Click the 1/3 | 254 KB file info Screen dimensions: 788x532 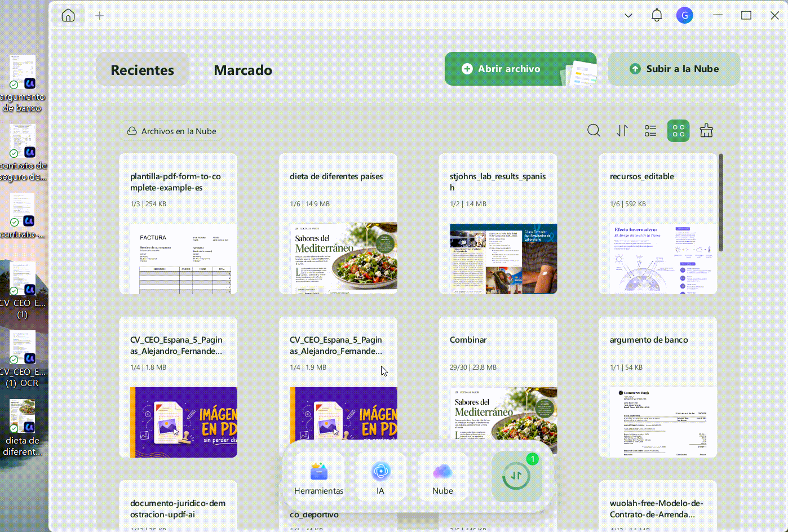pos(148,204)
